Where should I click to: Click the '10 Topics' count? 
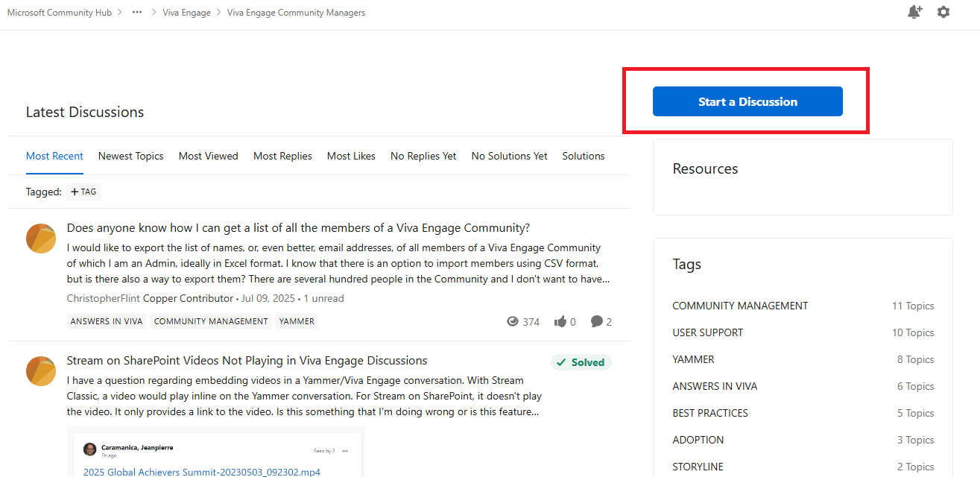(x=913, y=332)
